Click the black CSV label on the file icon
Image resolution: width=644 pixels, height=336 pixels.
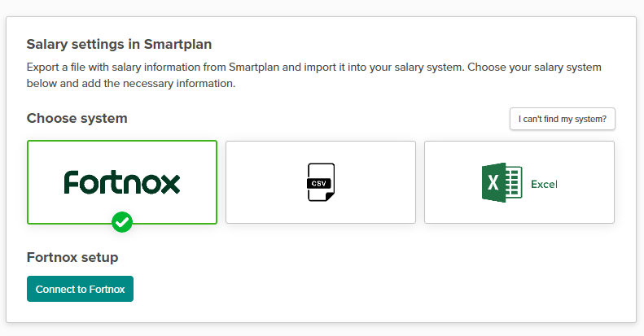tap(319, 184)
